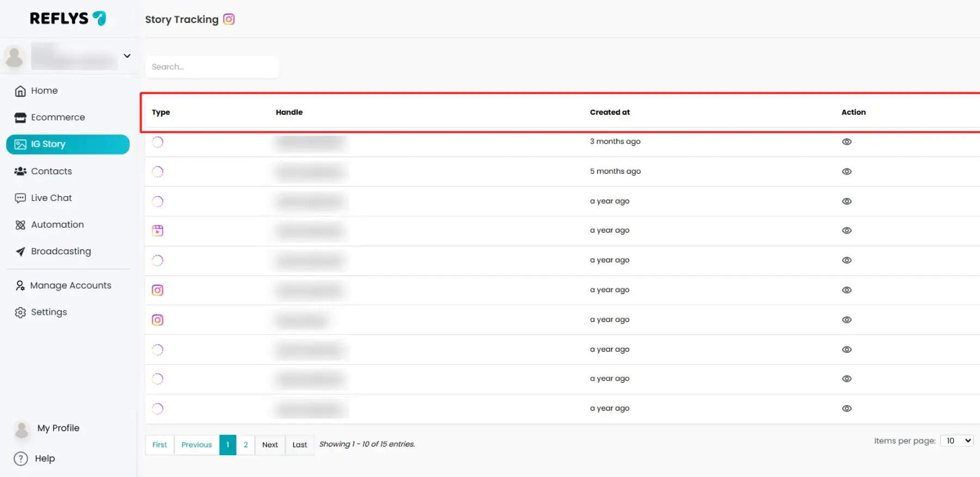View the story created 3 months ago
Viewport: 980px width, 477px height.
tap(847, 142)
